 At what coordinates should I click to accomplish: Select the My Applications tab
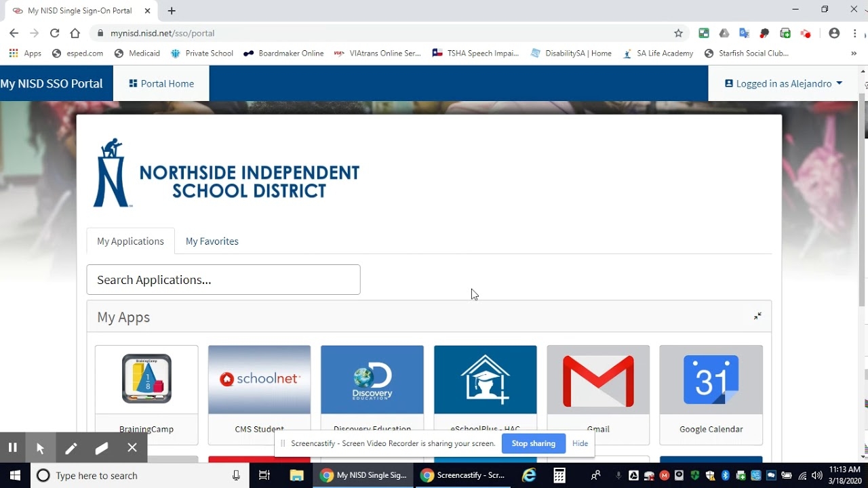[x=130, y=241]
